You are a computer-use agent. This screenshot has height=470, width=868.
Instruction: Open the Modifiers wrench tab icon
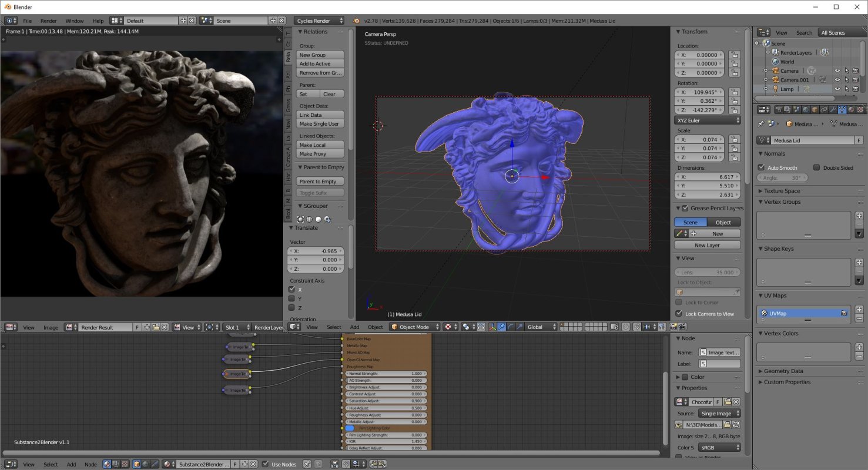coord(833,109)
